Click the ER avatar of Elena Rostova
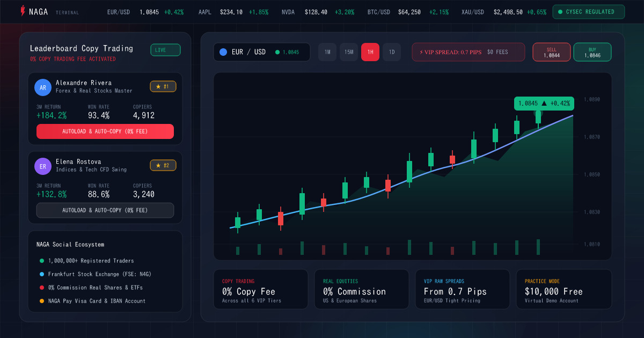Viewport: 644px width, 338px height. coord(43,166)
